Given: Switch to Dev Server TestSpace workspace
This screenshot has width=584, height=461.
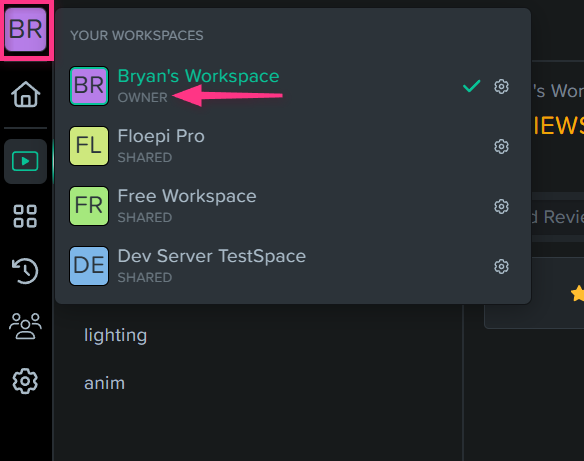Looking at the screenshot, I should pos(293,266).
